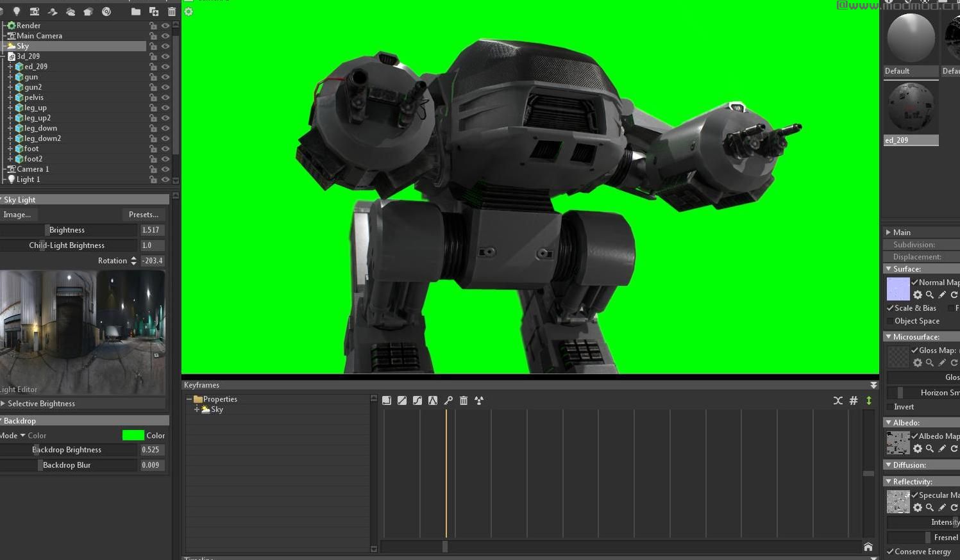Select the Sky item in the scene list

(x=22, y=45)
